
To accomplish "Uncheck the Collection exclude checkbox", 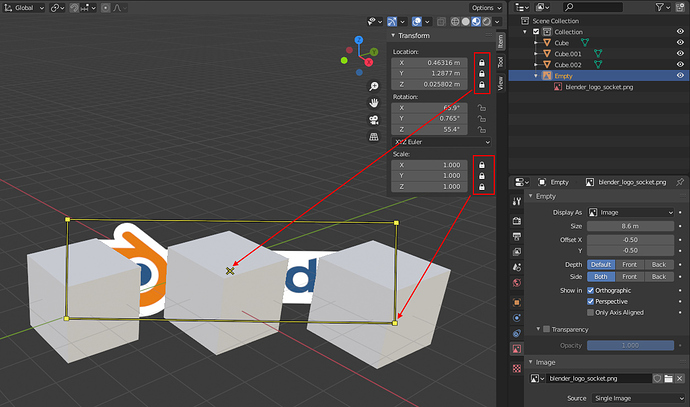I will point(536,32).
